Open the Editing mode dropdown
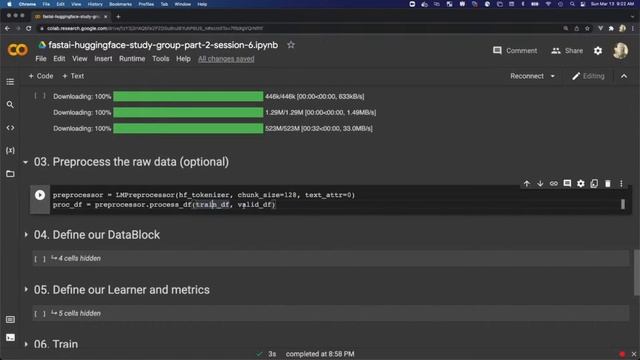 (x=588, y=76)
